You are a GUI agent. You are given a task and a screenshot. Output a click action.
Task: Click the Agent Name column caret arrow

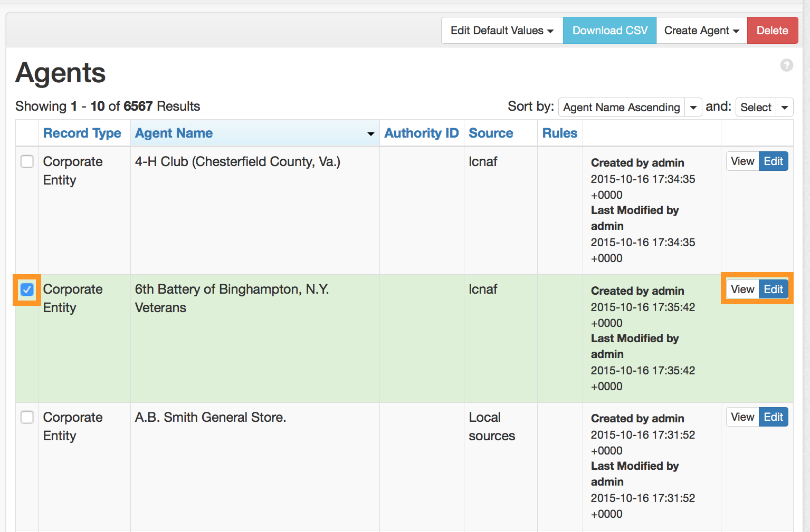370,134
